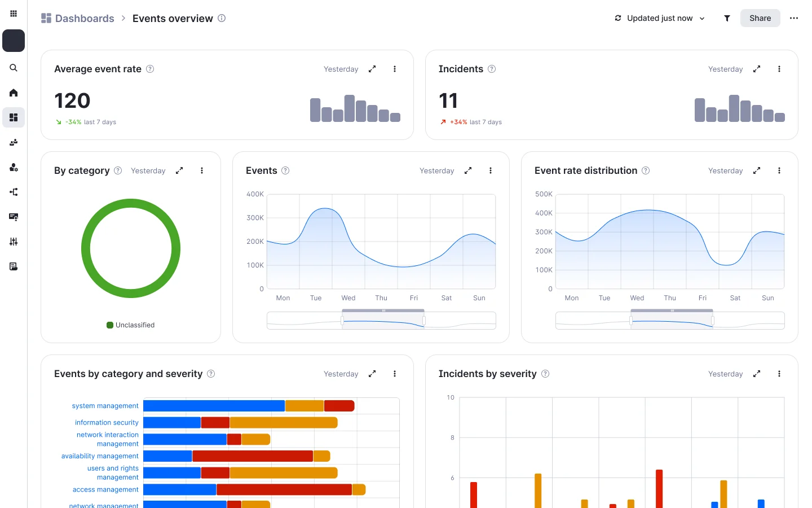Image resolution: width=812 pixels, height=508 pixels.
Task: Click Yesterday label in Events card
Action: point(436,170)
